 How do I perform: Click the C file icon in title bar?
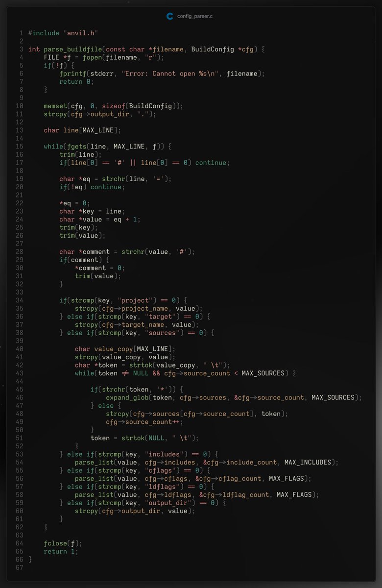pos(170,16)
